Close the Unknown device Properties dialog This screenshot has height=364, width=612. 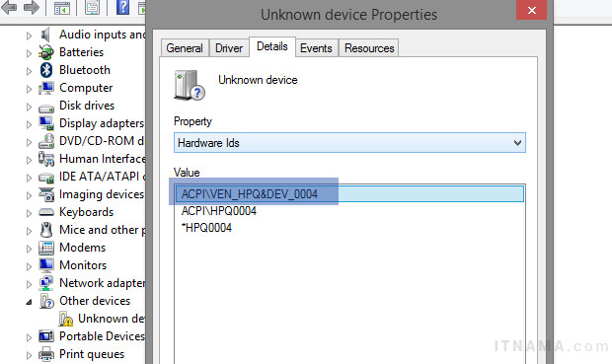(531, 10)
